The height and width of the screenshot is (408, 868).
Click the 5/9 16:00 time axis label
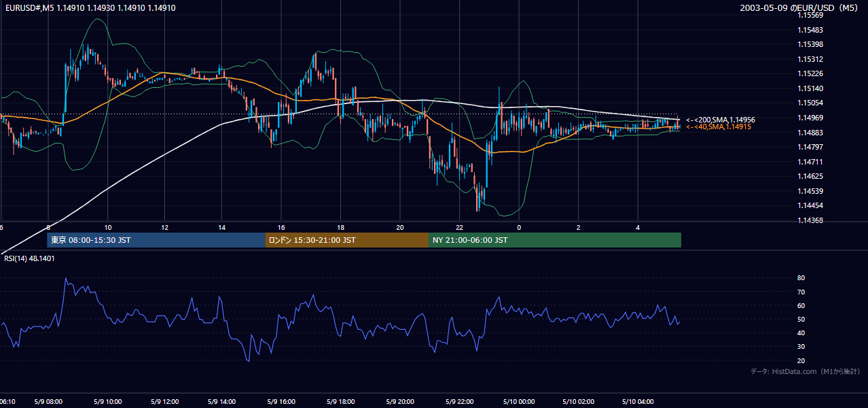click(282, 402)
